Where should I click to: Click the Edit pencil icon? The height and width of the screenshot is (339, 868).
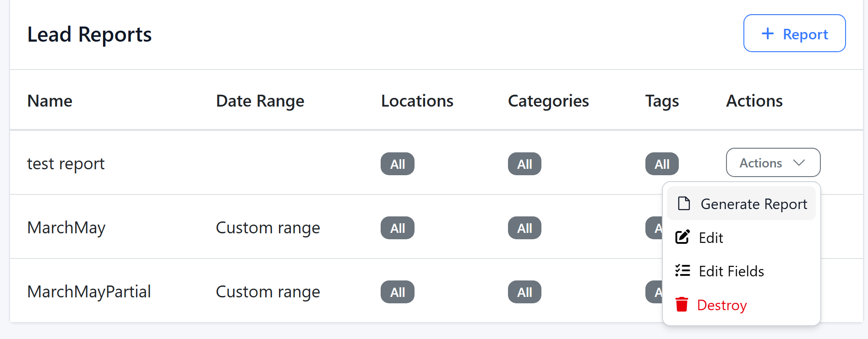pos(682,237)
